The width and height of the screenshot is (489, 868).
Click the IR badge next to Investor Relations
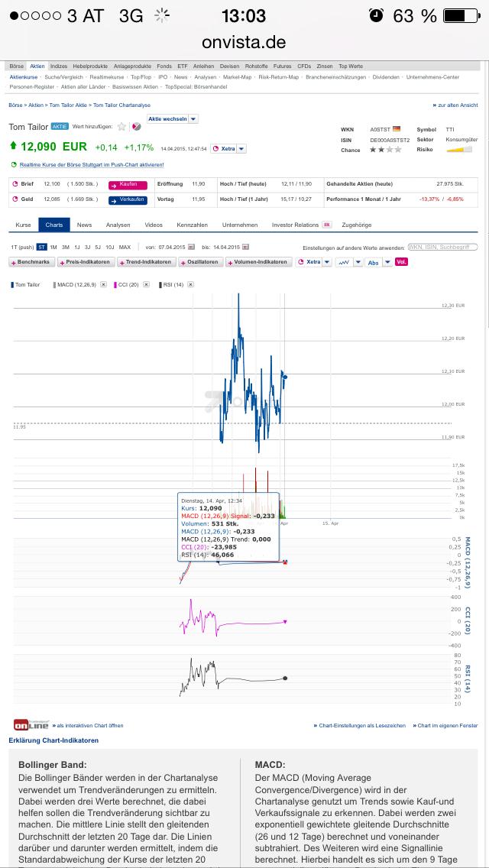point(327,225)
